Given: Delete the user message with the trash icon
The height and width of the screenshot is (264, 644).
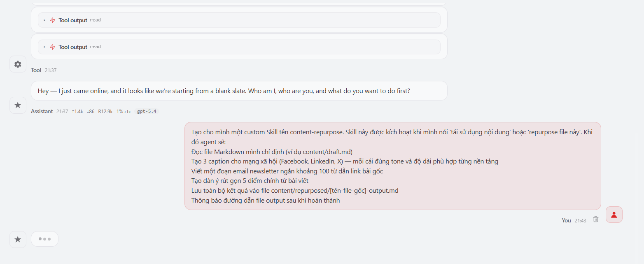Looking at the screenshot, I should 595,220.
